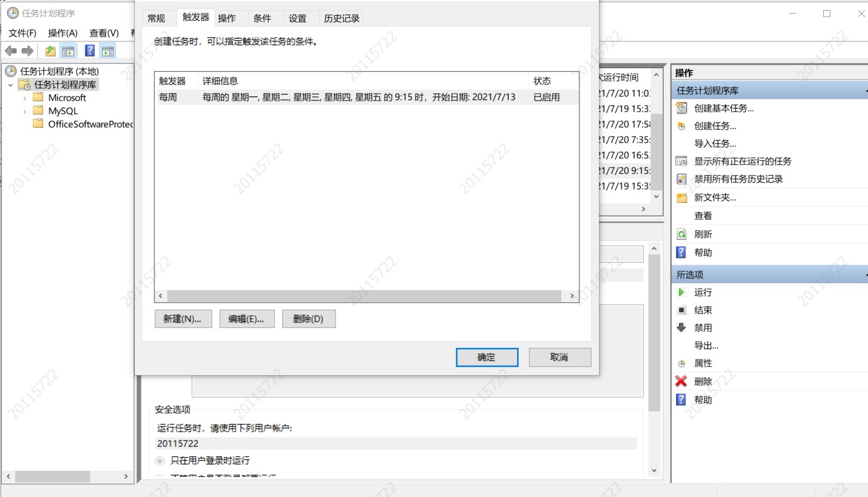Confirm with the 确定 button
Screen dimensions: 868x497
point(487,357)
